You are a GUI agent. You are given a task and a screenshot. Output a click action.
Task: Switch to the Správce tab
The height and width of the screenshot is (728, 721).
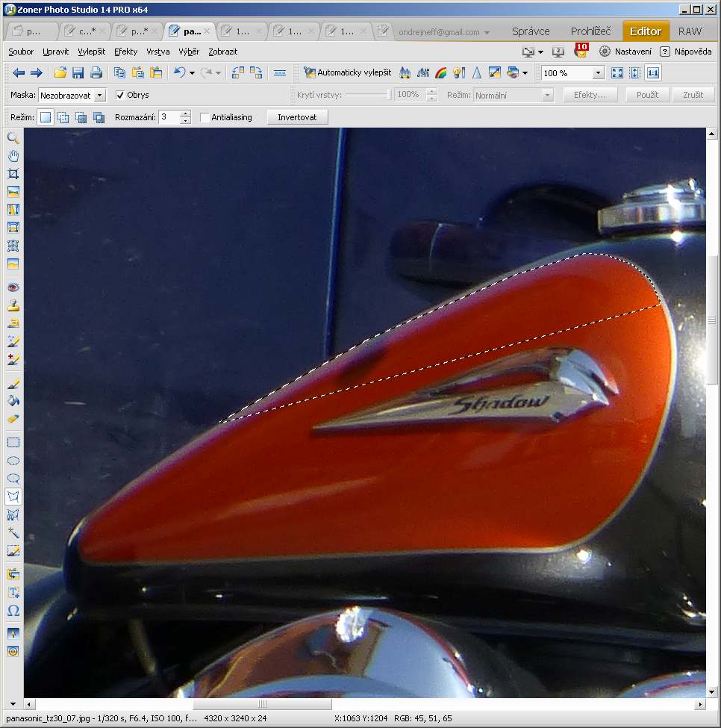(531, 31)
